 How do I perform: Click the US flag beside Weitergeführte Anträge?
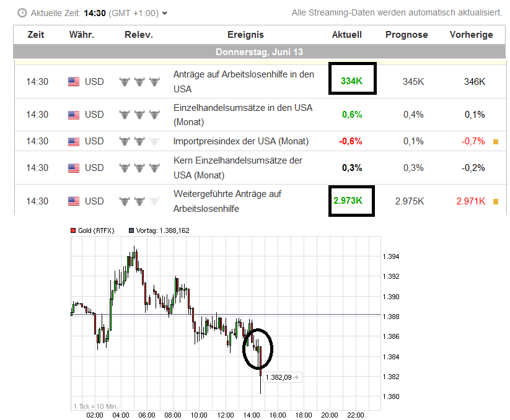(x=74, y=201)
